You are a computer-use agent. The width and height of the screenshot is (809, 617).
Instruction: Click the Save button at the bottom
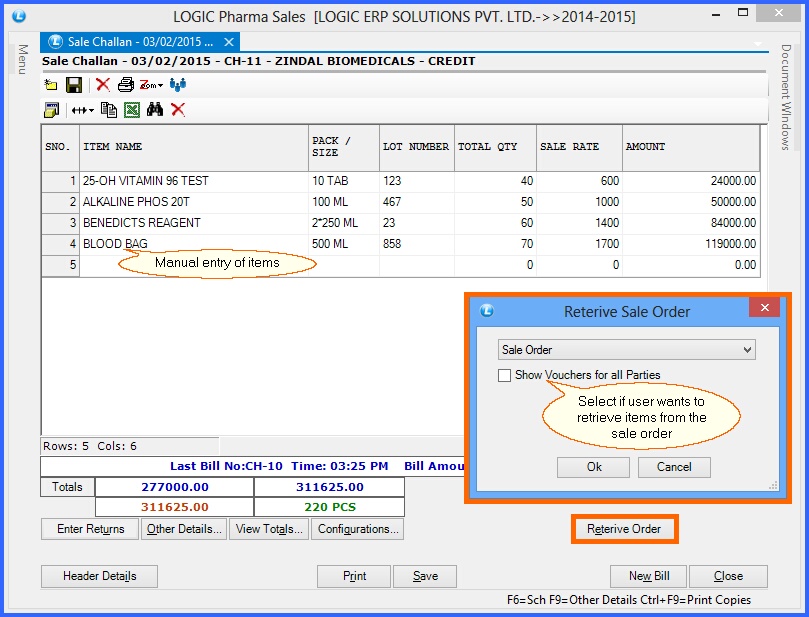click(425, 576)
